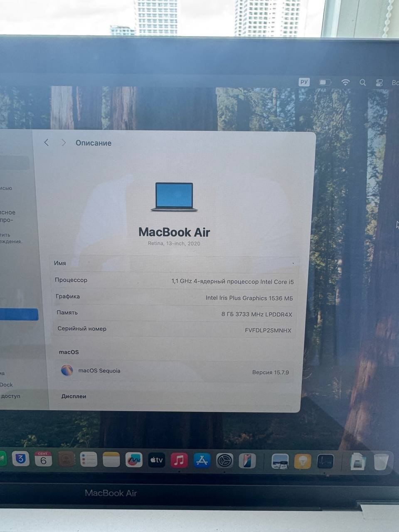The width and height of the screenshot is (399, 532).
Task: Open the Apple TV app
Action: coord(156,460)
